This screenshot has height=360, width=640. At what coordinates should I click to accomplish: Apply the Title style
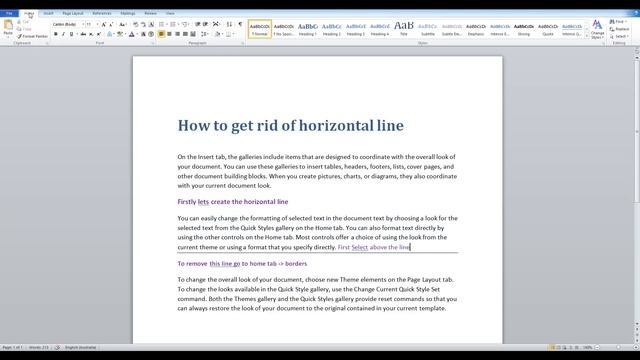[x=404, y=29]
